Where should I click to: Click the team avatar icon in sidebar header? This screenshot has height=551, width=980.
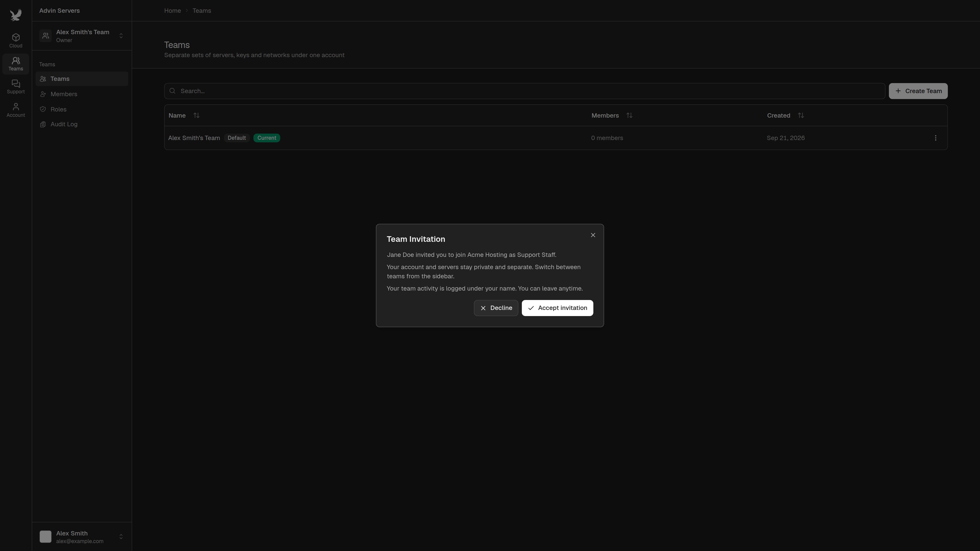pyautogui.click(x=45, y=36)
